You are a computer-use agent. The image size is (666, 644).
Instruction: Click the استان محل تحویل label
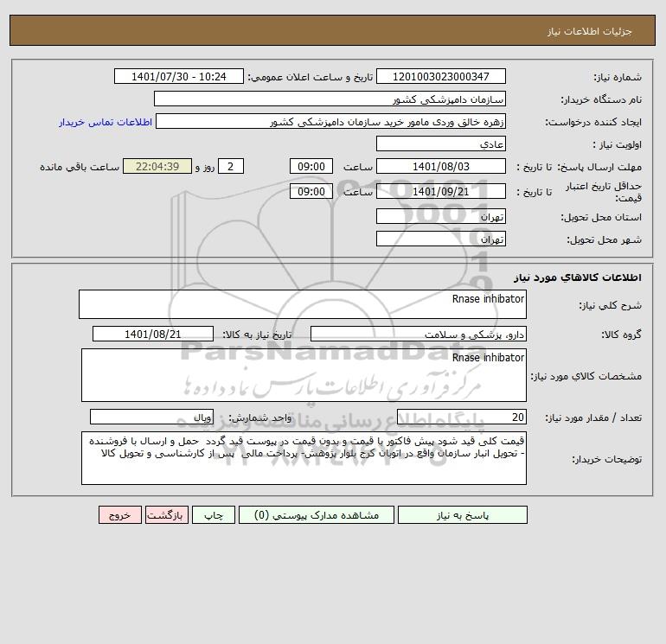[601, 217]
